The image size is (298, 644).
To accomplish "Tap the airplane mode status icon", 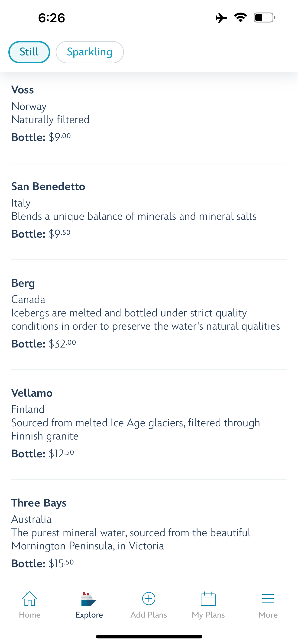I will click(221, 18).
